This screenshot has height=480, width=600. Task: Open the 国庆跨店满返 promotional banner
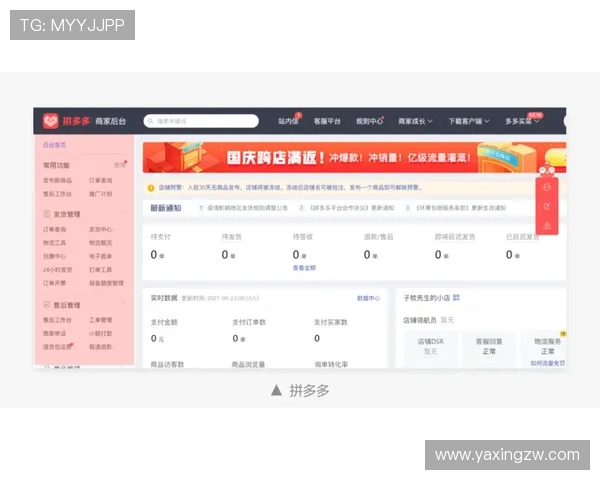(354, 157)
